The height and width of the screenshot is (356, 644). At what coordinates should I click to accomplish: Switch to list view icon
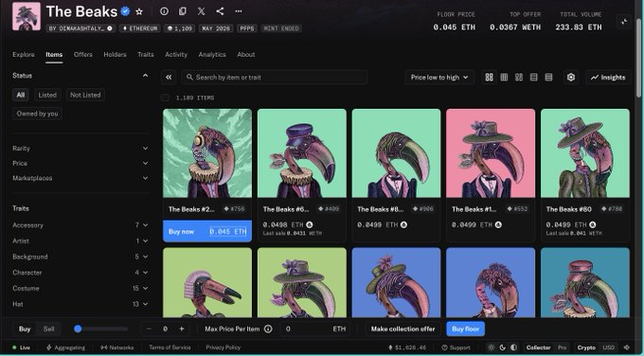533,78
